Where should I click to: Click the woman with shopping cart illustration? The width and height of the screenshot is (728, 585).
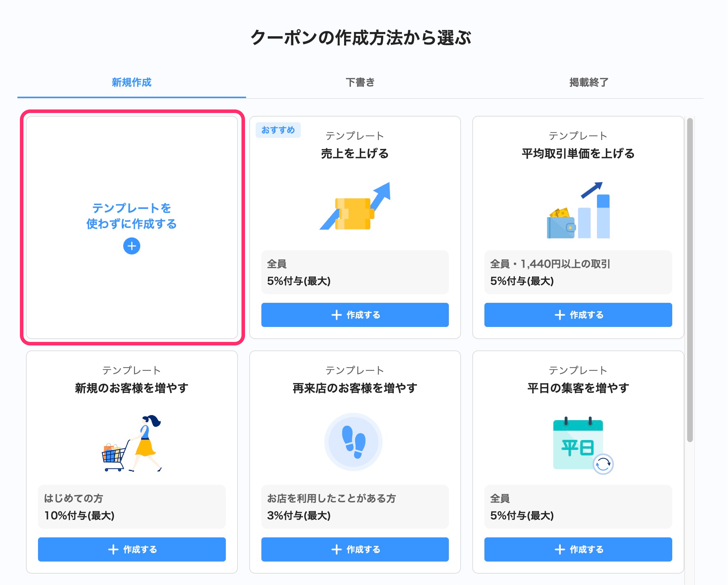[132, 443]
